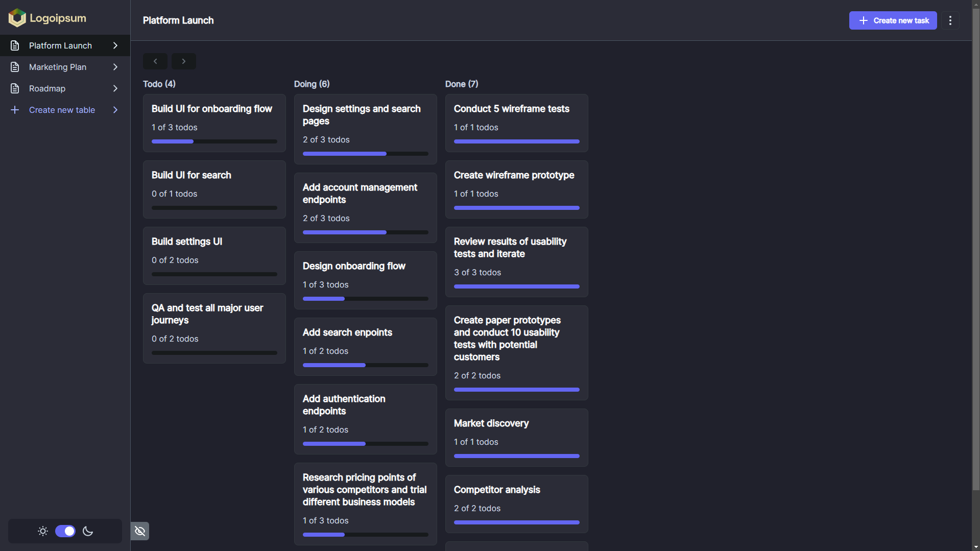Viewport: 980px width, 551px height.
Task: Click the Todo (4) column heading
Action: coord(159,84)
